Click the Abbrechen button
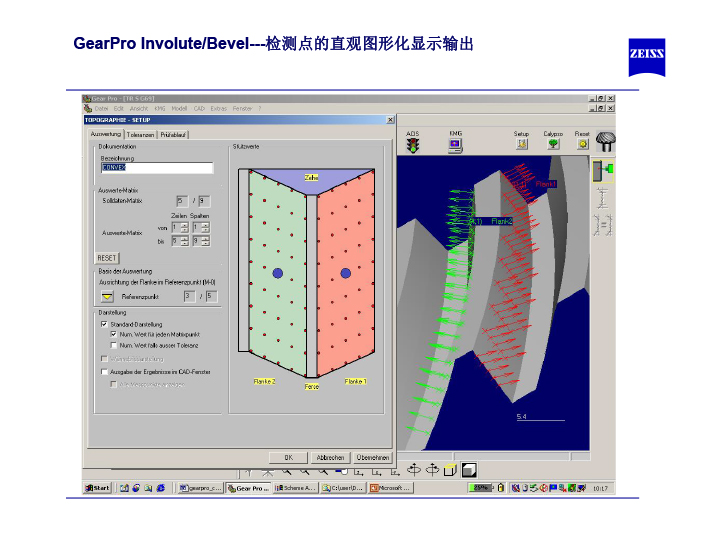This screenshot has width=720, height=540. tap(331, 457)
